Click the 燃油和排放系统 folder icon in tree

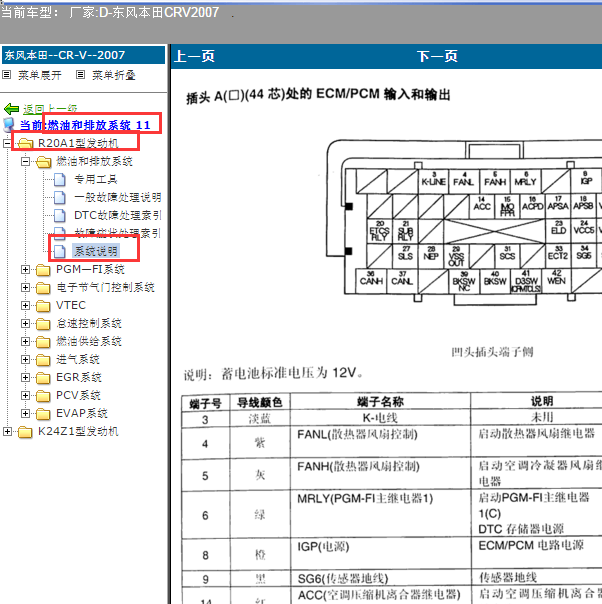pos(44,162)
